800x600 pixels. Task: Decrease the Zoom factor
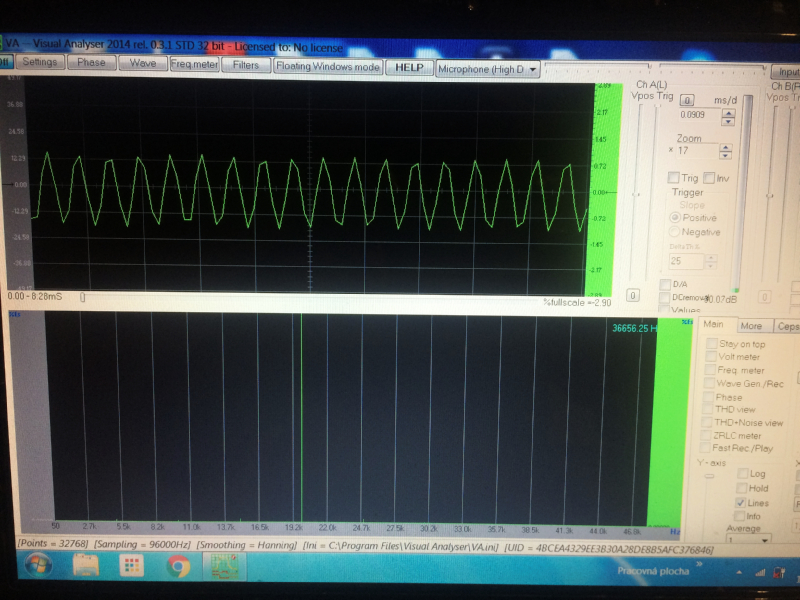[726, 155]
